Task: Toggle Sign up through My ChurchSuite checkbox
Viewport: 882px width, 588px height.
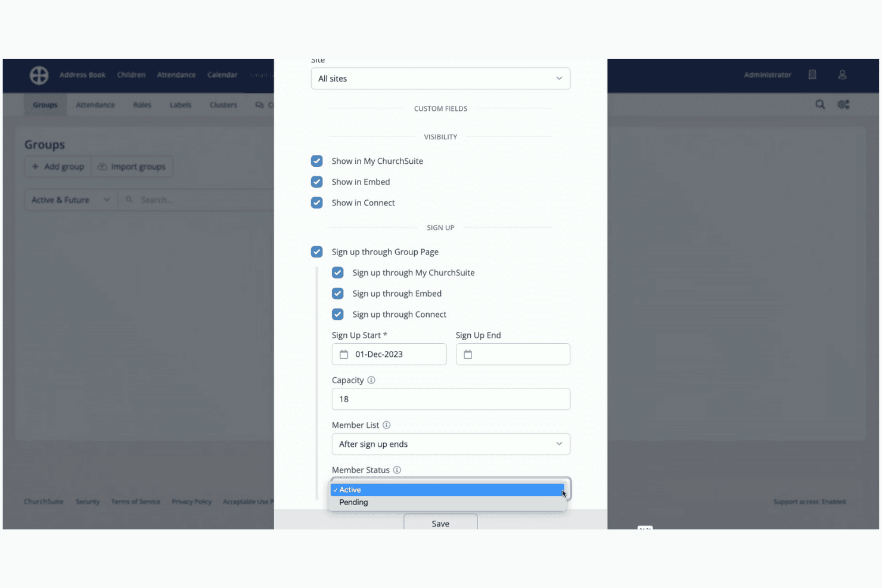Action: (338, 273)
